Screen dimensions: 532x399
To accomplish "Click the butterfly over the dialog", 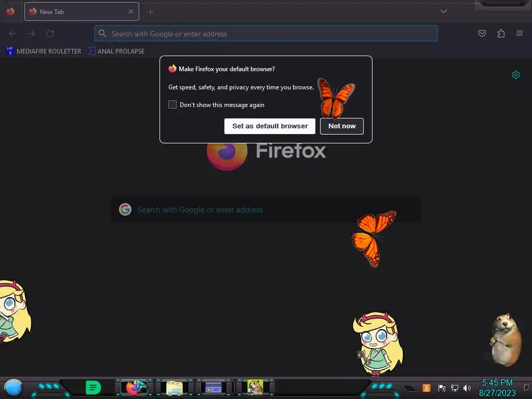I will (336, 98).
